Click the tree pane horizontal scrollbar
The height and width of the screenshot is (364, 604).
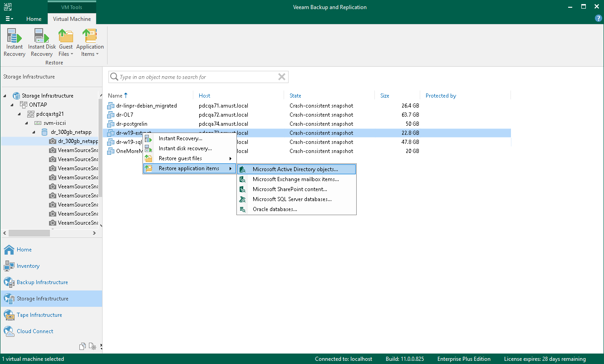click(x=29, y=233)
